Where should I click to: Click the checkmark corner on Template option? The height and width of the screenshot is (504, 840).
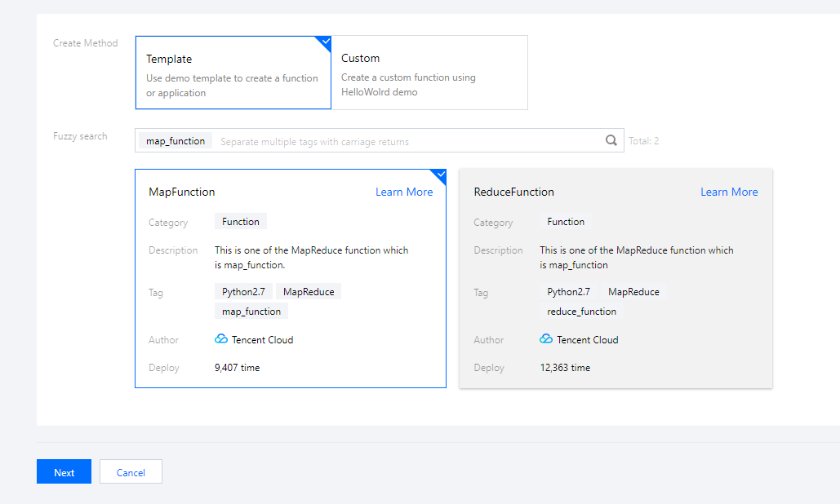tap(325, 41)
